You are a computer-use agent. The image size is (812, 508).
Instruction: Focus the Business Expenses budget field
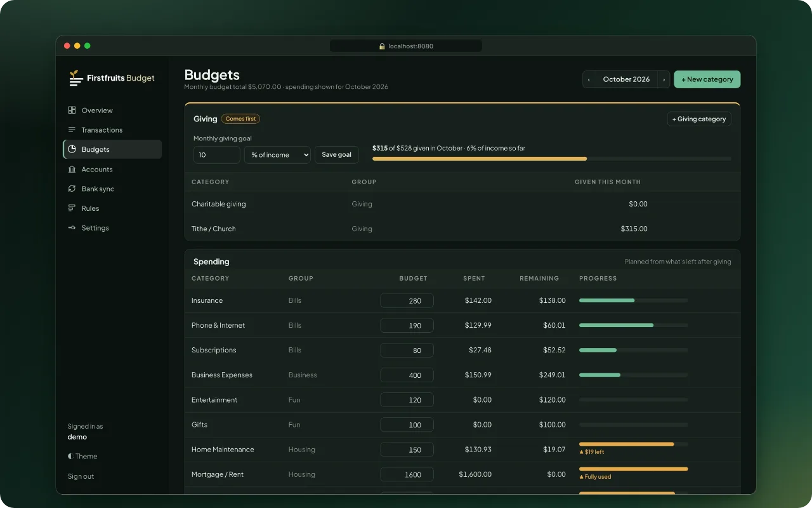407,375
